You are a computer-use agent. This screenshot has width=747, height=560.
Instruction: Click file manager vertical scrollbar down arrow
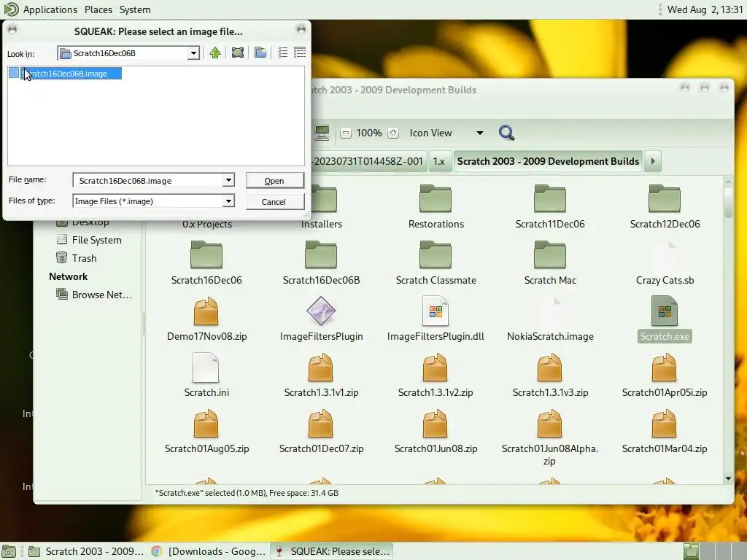(x=728, y=478)
